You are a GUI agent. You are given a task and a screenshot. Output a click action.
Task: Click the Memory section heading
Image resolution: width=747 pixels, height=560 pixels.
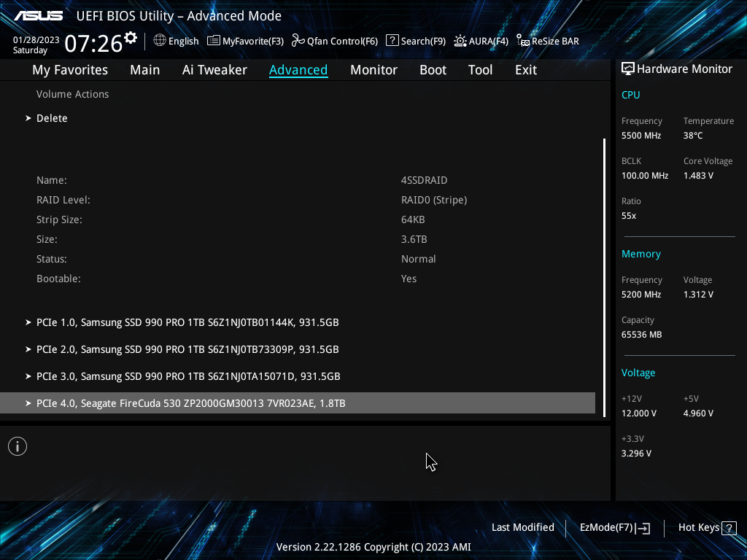640,254
